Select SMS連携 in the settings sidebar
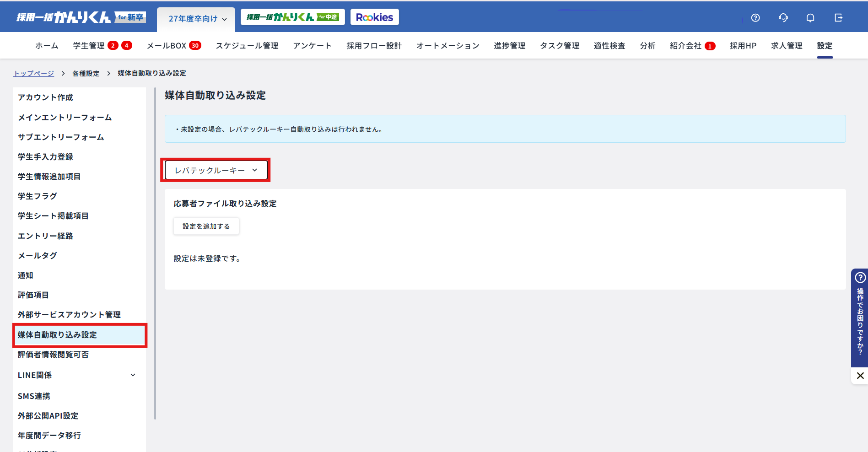The image size is (868, 452). pyautogui.click(x=34, y=396)
